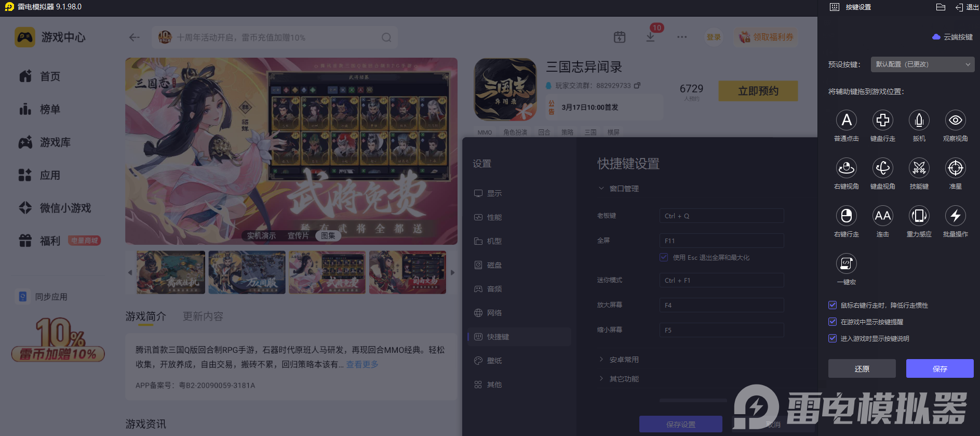Choose the 技能键 crossed swords icon
Viewport: 980px width, 436px height.
(x=919, y=168)
